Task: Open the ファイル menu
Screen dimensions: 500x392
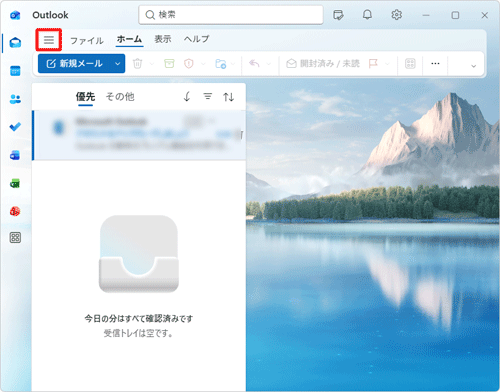Action: pos(87,41)
